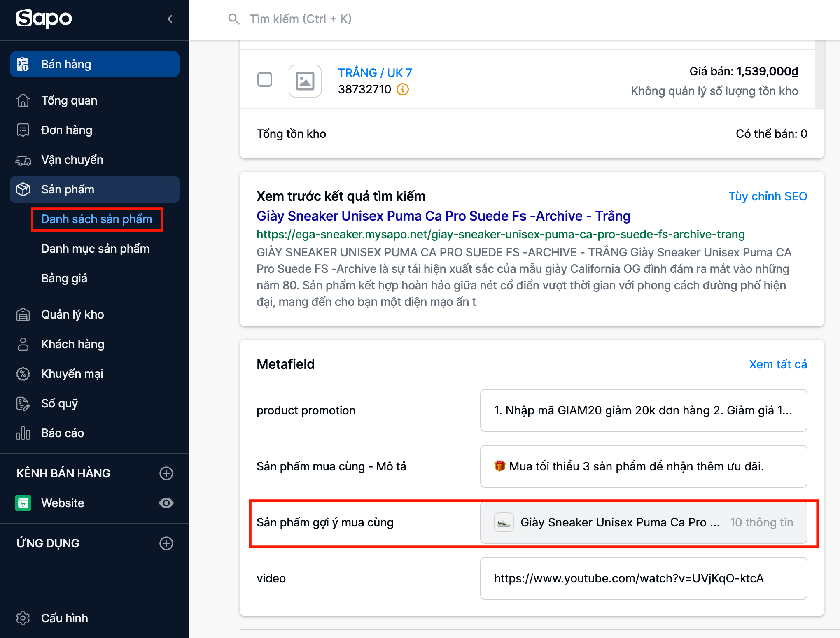The width and height of the screenshot is (840, 638).
Task: Open the Báo cáo chart icon
Action: click(23, 433)
